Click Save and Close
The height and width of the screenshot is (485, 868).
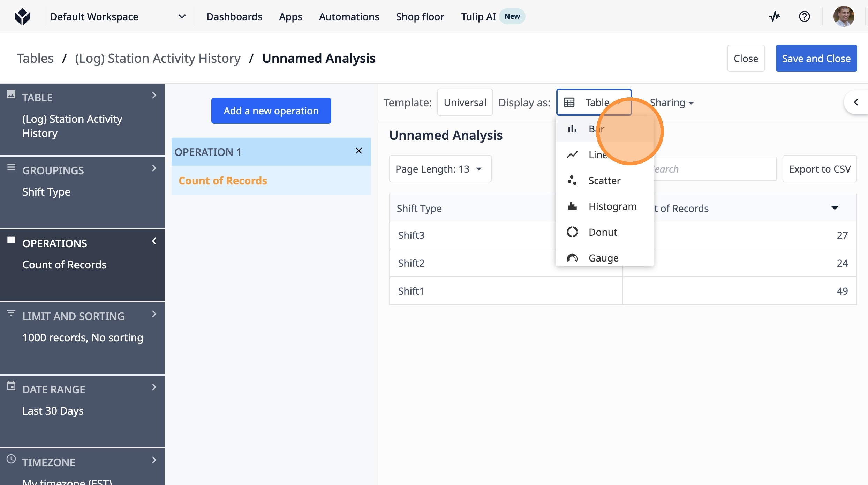pos(816,59)
